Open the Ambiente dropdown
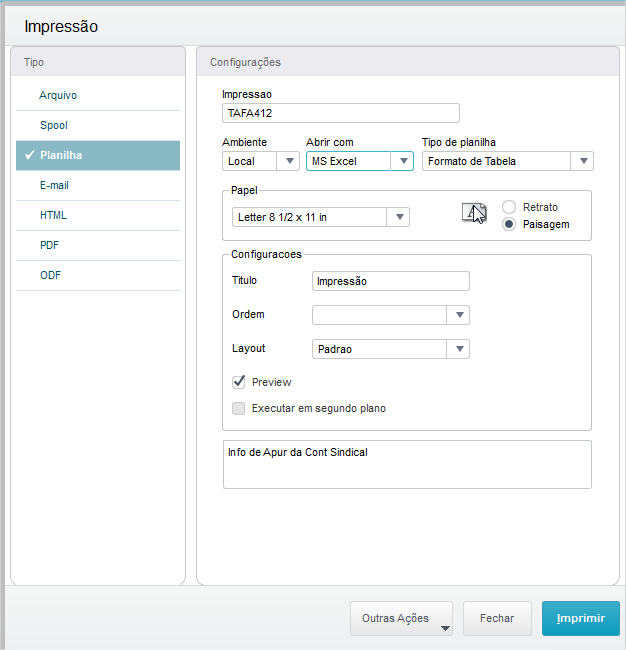 tap(290, 161)
